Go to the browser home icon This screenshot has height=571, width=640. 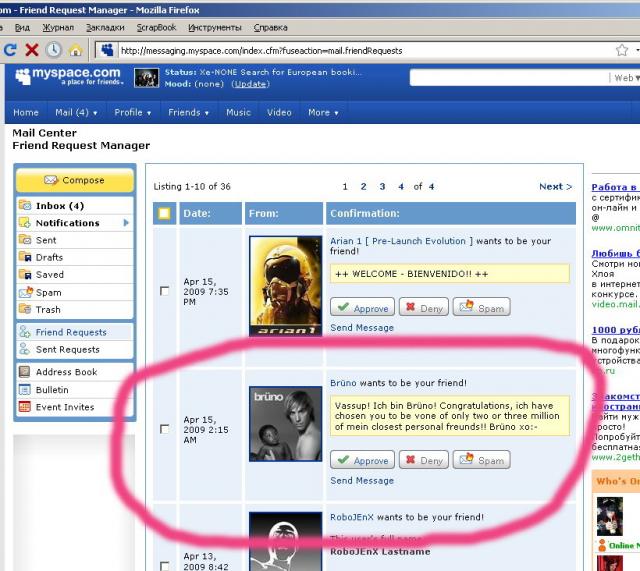[76, 51]
